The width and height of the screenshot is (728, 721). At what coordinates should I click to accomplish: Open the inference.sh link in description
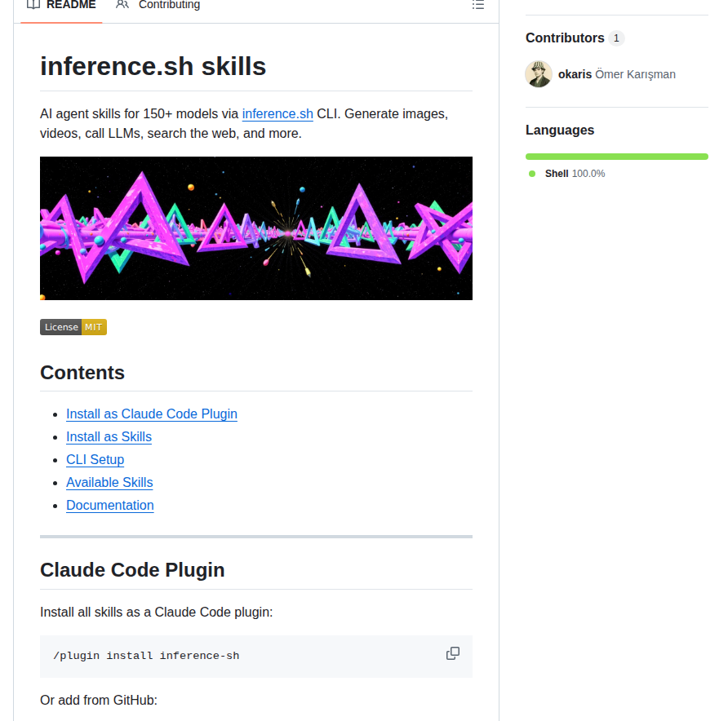[x=277, y=113]
